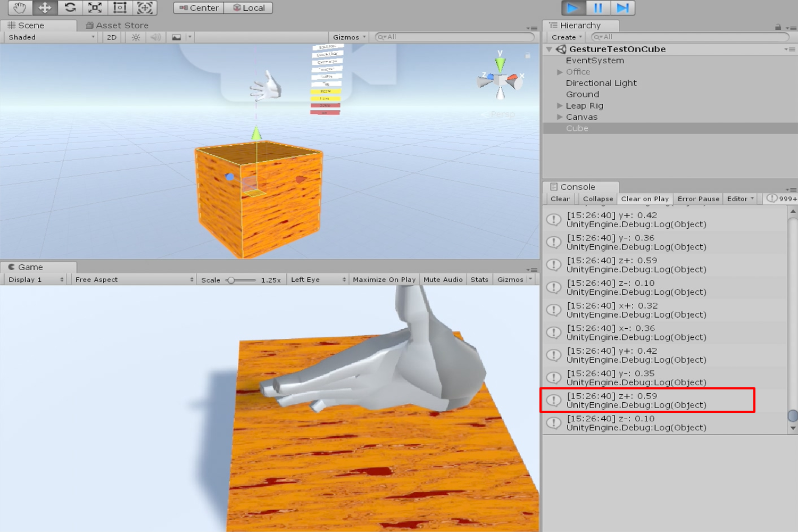Open the Display 1 dropdown
The image size is (798, 532).
[x=36, y=280]
